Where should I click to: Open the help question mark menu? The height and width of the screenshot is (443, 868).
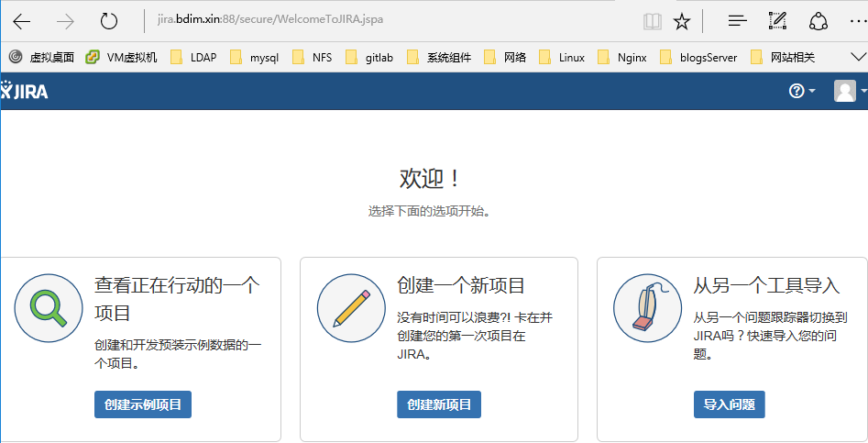tap(801, 91)
